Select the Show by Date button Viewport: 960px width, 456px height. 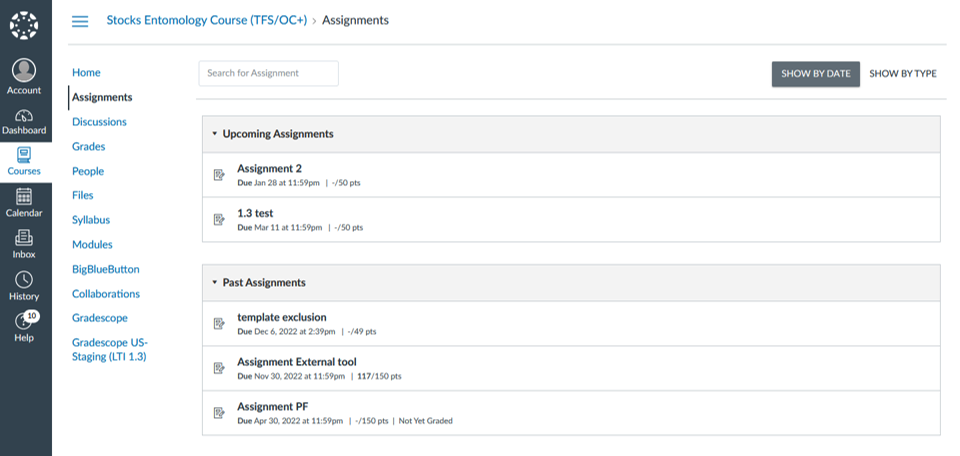[816, 73]
